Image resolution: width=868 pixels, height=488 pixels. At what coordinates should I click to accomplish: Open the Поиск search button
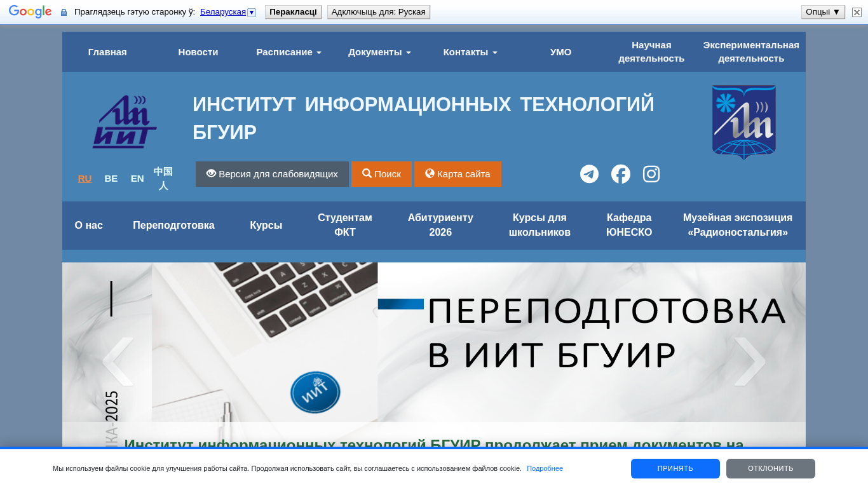[x=381, y=174]
